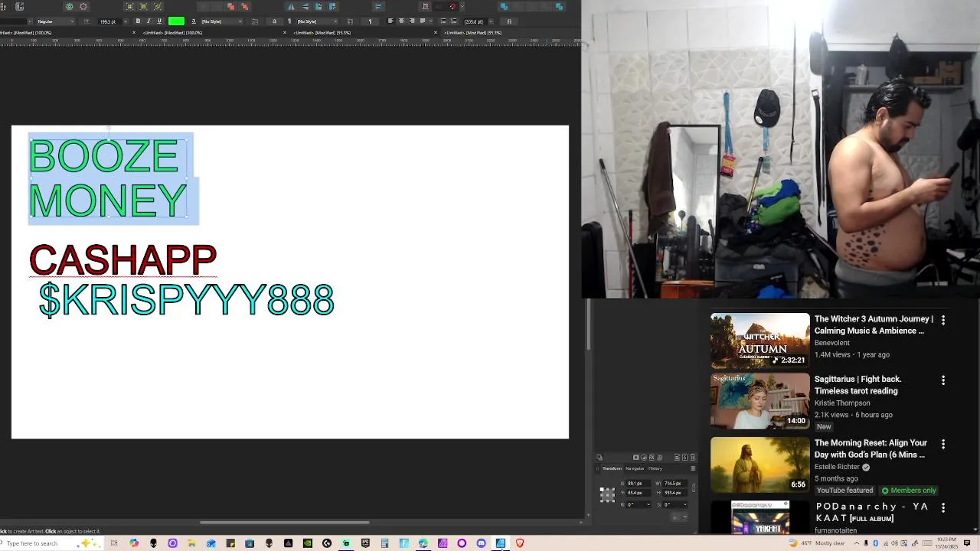Click the add layer icon
The image size is (980, 551).
point(677,458)
